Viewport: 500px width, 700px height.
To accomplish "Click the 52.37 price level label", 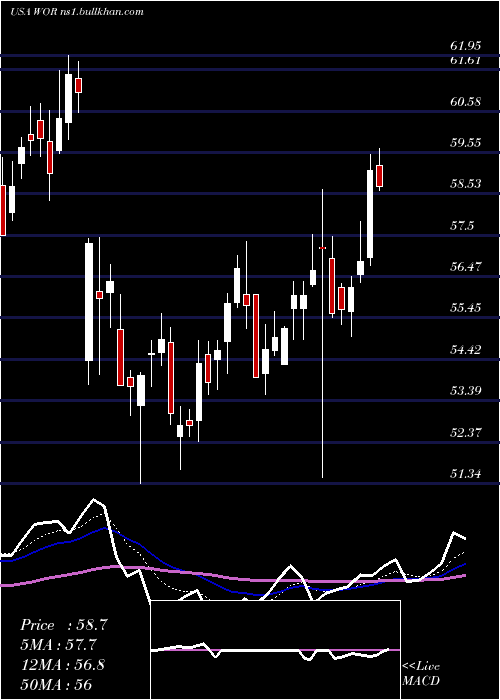I will pos(466,432).
